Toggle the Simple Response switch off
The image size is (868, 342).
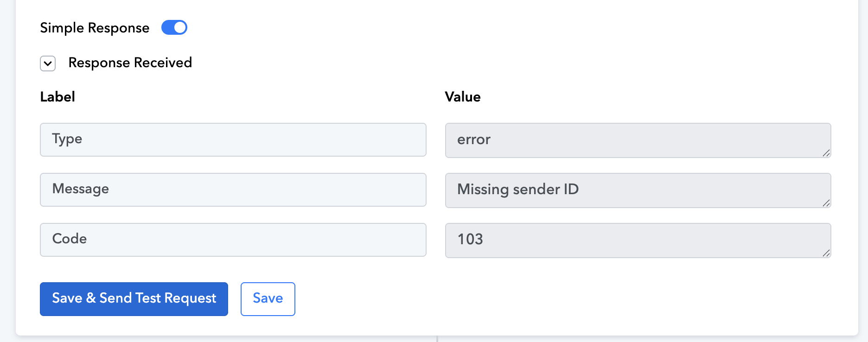174,28
